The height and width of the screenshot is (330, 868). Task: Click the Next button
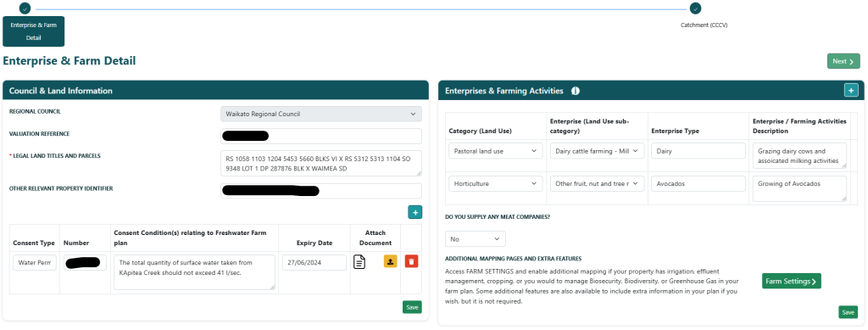843,61
